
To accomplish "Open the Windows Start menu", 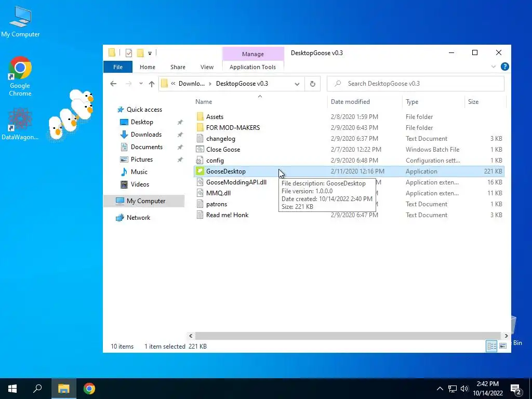I will click(12, 389).
